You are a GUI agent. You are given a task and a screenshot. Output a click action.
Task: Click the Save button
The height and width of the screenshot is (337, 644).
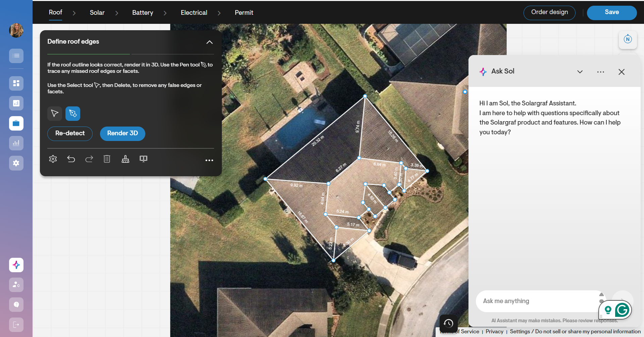[x=611, y=12]
